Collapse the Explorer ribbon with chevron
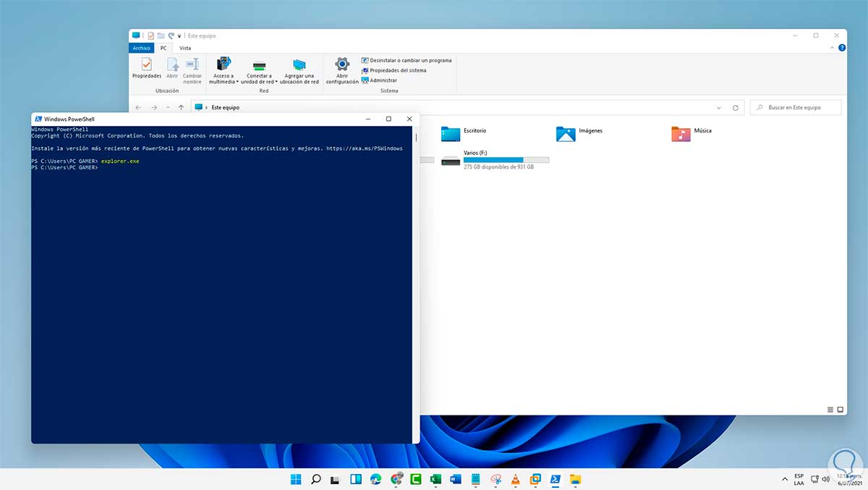 pos(830,47)
